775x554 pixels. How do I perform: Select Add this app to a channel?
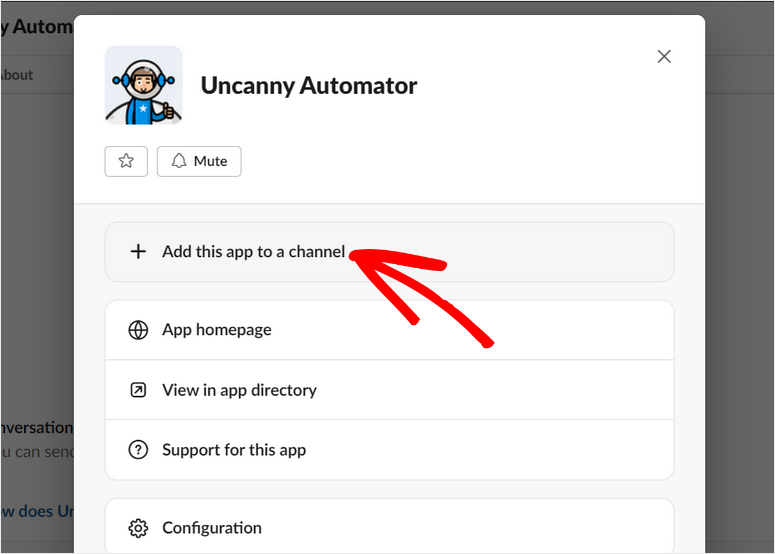click(254, 252)
